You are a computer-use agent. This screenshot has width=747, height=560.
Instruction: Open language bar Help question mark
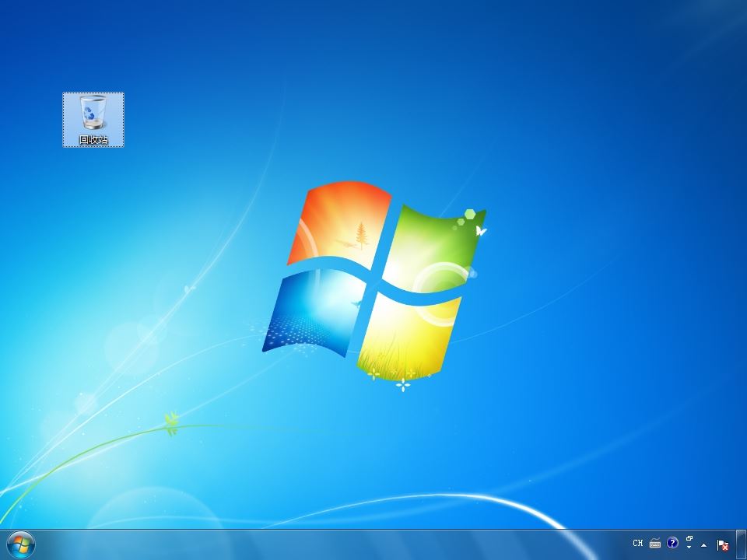coord(672,543)
